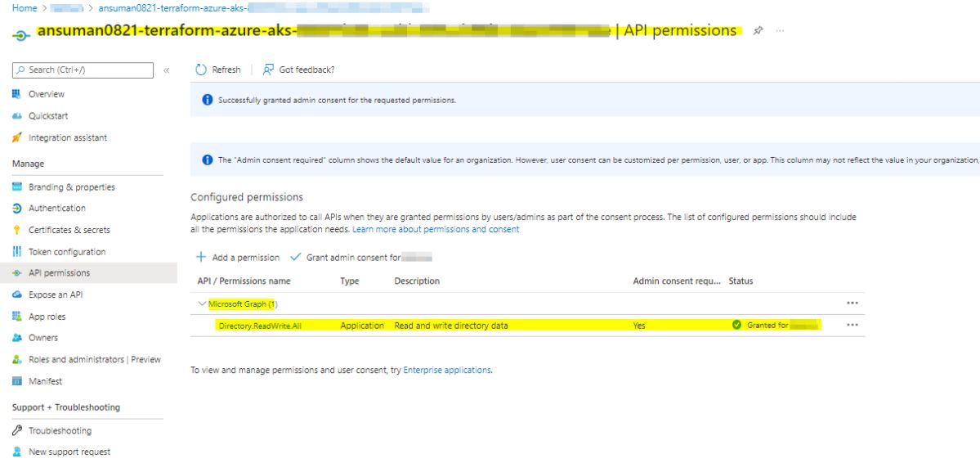
Task: Open the Manifest page
Action: pyautogui.click(x=45, y=381)
